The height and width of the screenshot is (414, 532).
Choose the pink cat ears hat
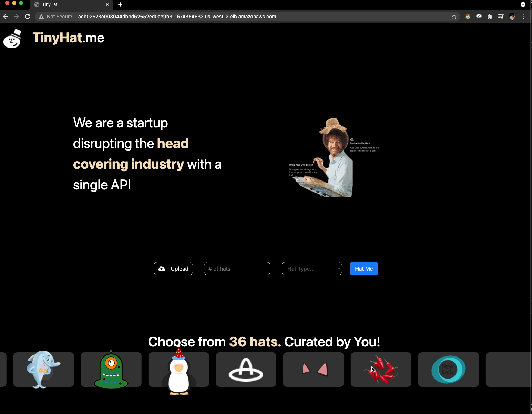tap(313, 369)
